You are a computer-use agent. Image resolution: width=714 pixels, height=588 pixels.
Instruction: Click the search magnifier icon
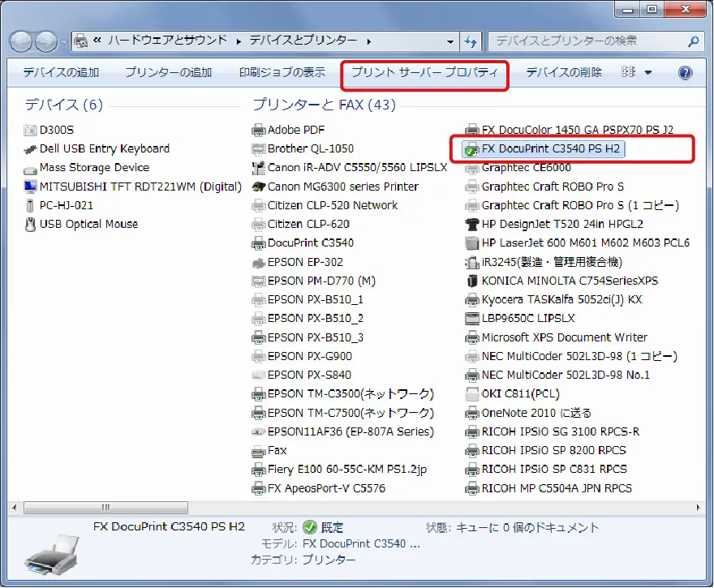click(x=693, y=41)
